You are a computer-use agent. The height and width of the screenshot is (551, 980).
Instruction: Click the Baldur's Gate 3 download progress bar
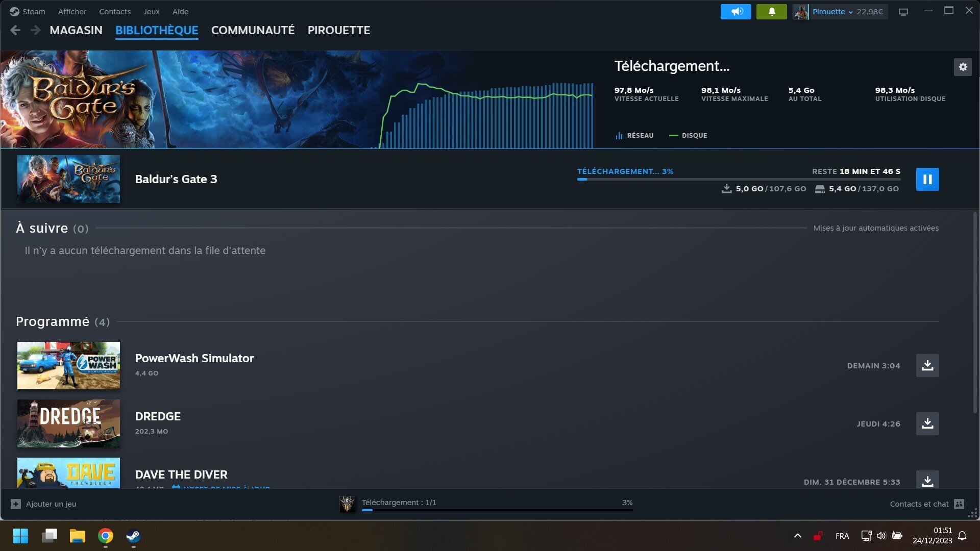[x=739, y=179]
